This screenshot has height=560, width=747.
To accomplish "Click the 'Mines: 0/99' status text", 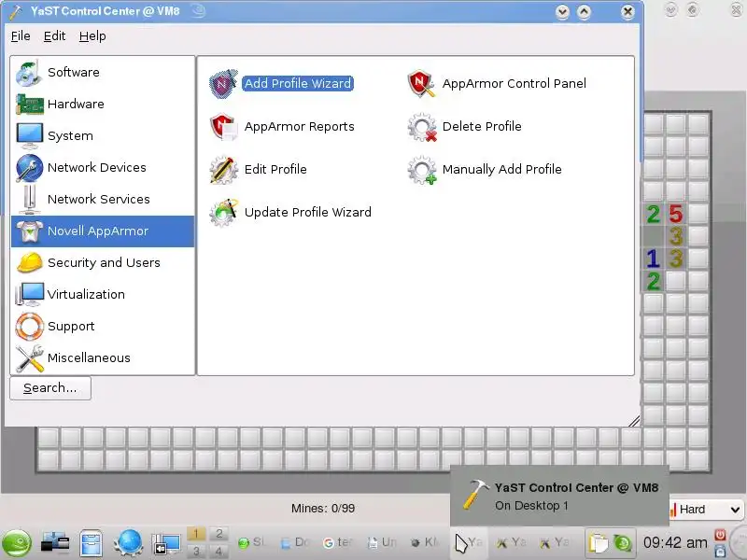I will [323, 509].
